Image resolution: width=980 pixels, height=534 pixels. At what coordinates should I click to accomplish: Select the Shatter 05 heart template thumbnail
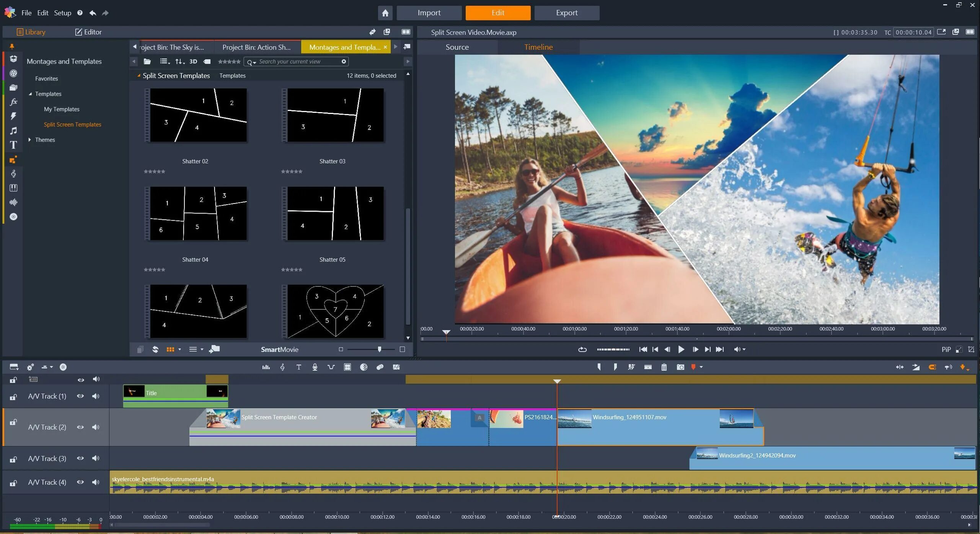pos(334,311)
